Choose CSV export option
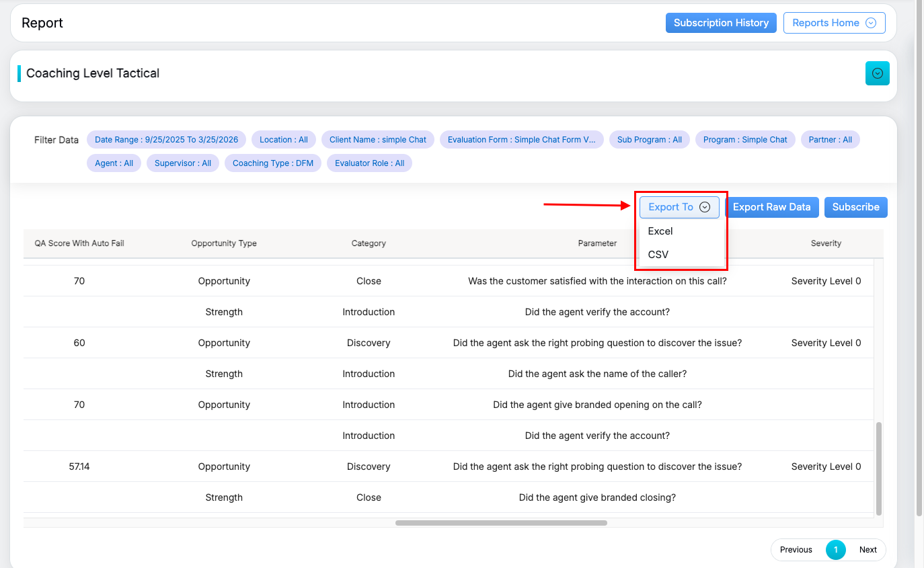Screen dimensions: 924x568 tap(658, 254)
